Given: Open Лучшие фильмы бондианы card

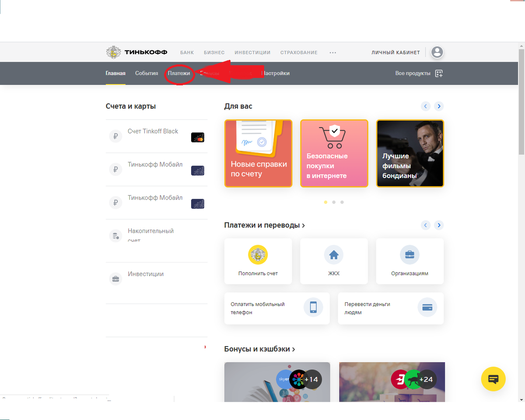Looking at the screenshot, I should click(410, 154).
